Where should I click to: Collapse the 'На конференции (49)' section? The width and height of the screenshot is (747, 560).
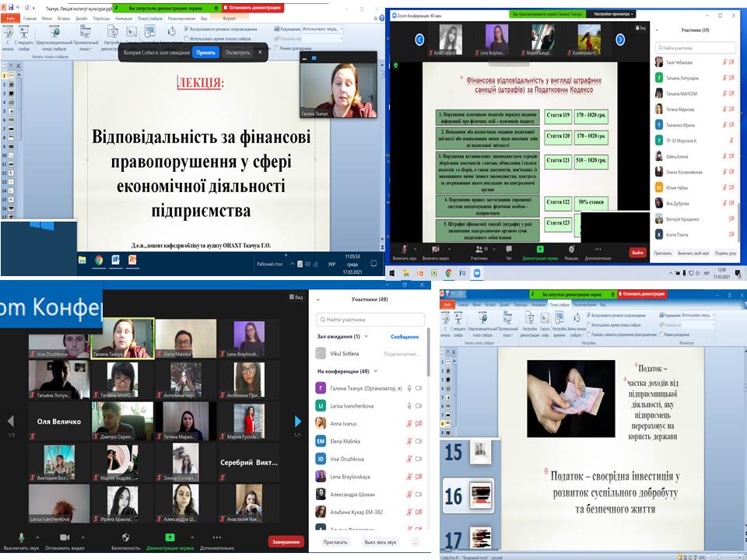375,371
